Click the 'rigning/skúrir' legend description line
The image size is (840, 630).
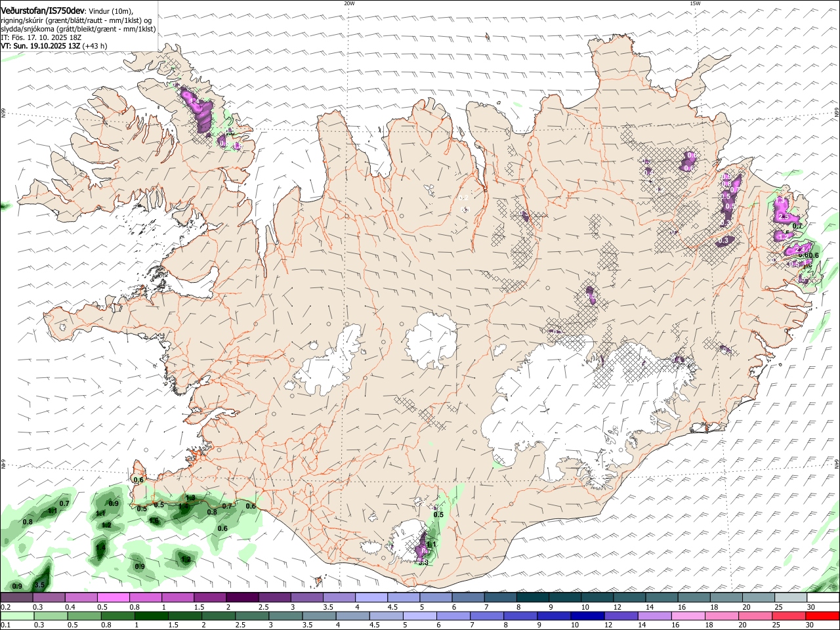(76, 20)
